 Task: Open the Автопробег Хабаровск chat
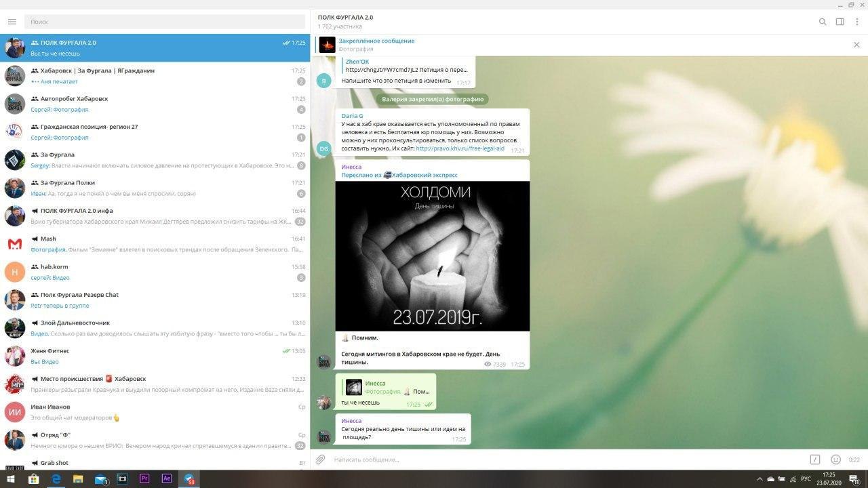point(155,104)
